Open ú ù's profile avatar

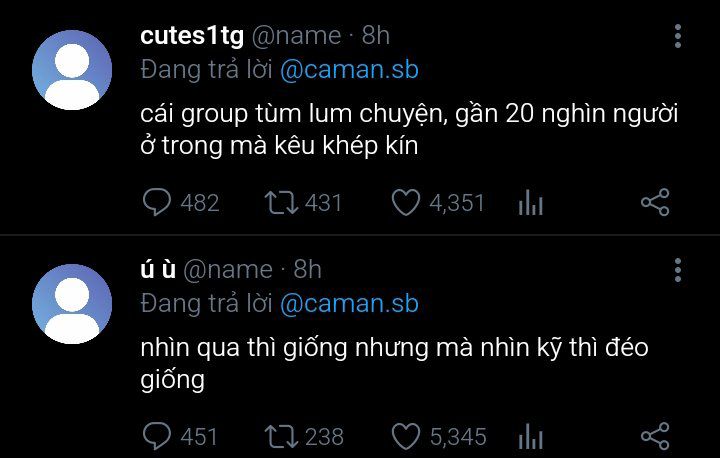click(x=72, y=304)
